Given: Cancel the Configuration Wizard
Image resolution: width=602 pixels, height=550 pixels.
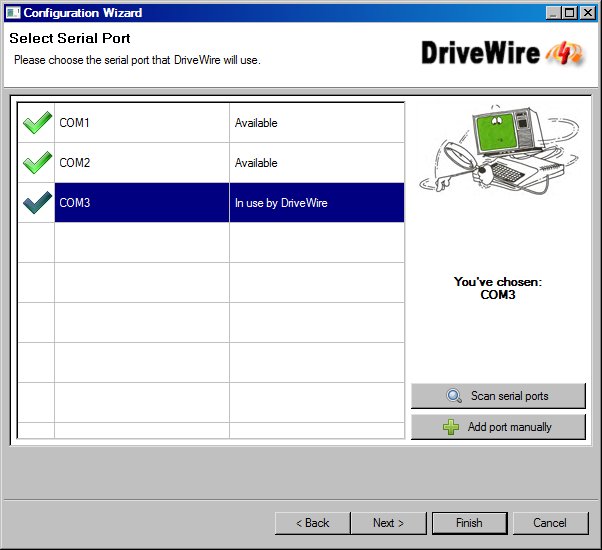Looking at the screenshot, I should click(550, 523).
